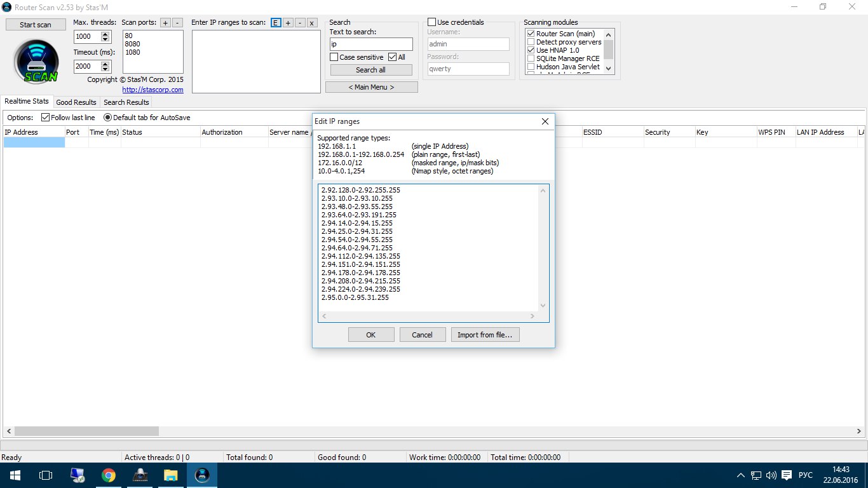Viewport: 868px width, 488px height.
Task: Switch input language РУС indicator
Action: click(806, 475)
